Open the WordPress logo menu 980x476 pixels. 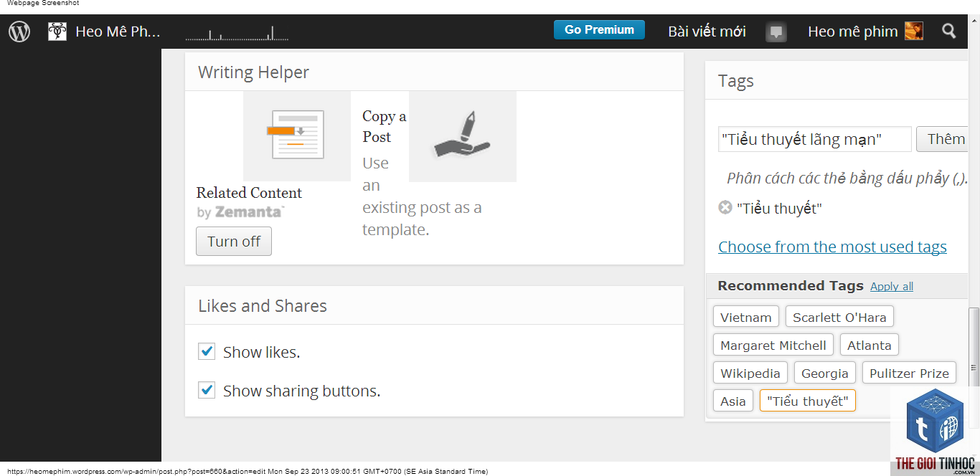(x=19, y=32)
